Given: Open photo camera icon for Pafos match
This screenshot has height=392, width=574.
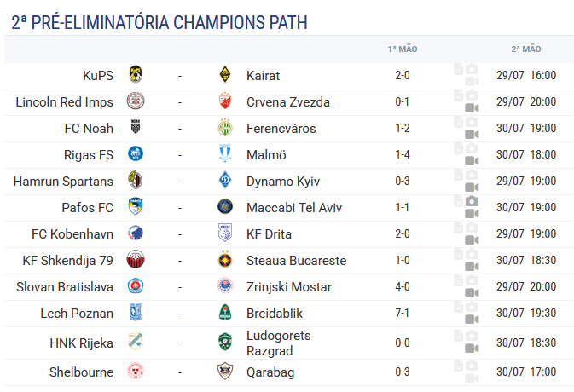Looking at the screenshot, I should 472,201.
